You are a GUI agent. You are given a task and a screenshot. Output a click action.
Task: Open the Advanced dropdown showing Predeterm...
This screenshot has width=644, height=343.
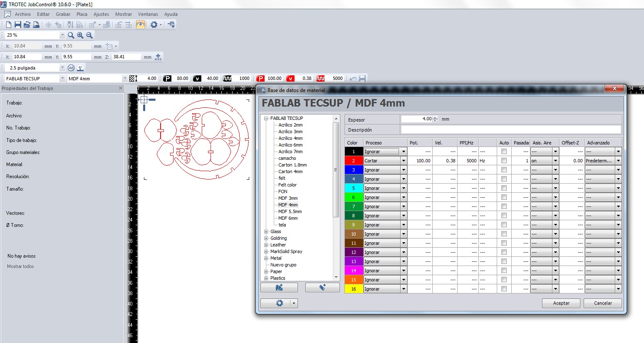pyautogui.click(x=619, y=161)
